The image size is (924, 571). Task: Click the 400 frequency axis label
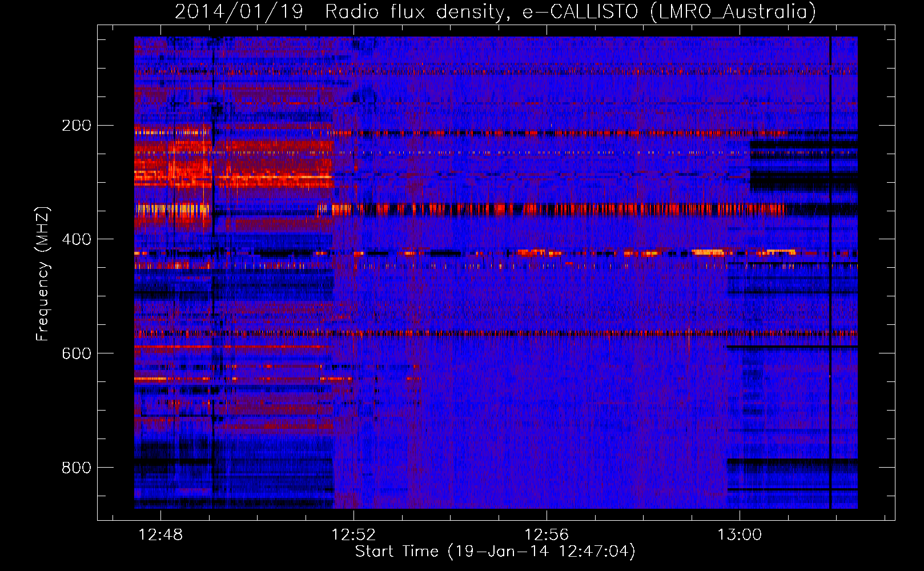(x=77, y=239)
